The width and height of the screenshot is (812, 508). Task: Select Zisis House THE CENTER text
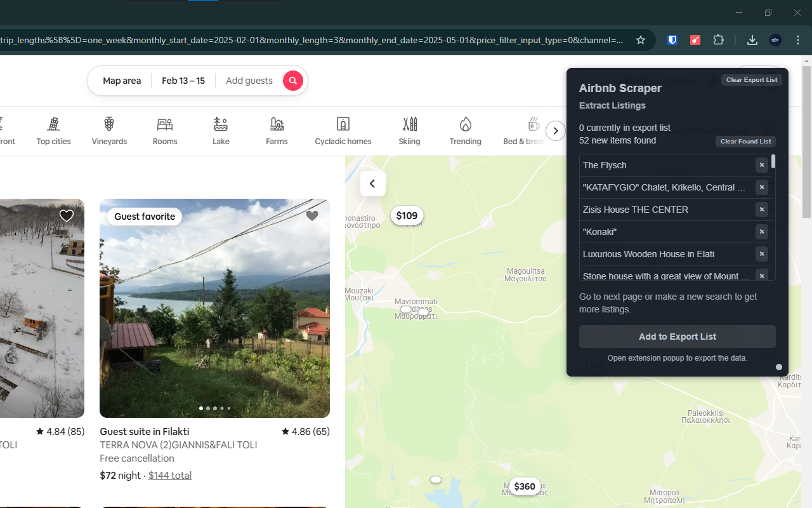tap(636, 210)
